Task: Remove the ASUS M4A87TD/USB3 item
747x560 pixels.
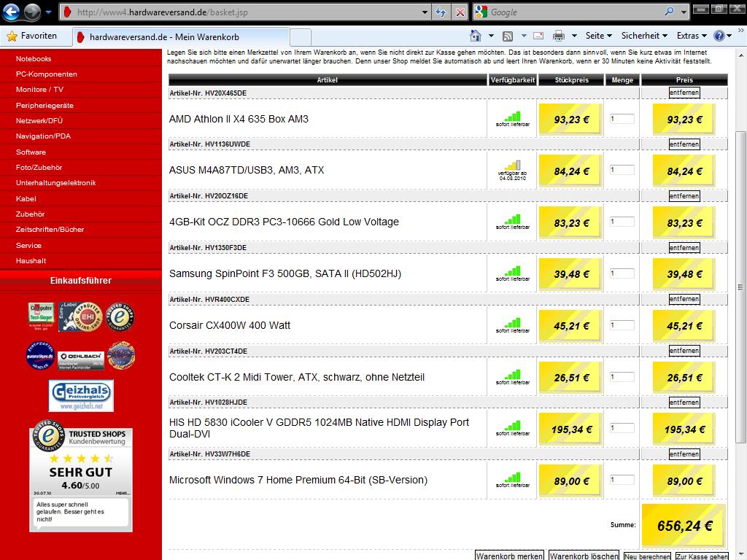Action: 684,144
